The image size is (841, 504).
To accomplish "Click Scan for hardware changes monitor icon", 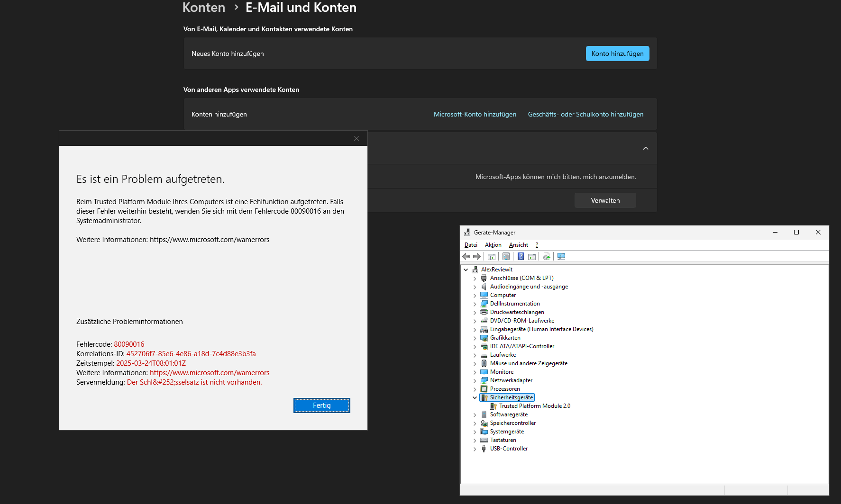I will pos(561,256).
